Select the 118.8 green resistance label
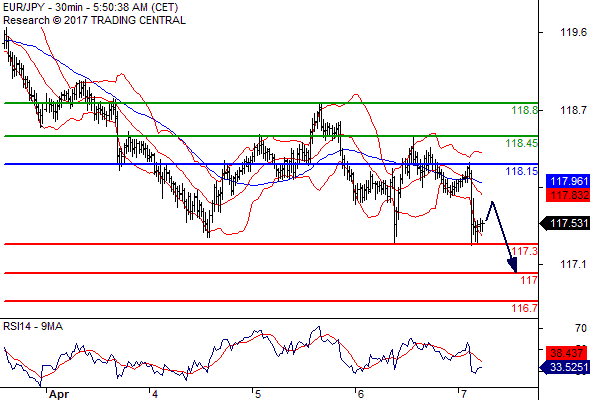Viewport: 590px width, 400px height. tap(524, 110)
